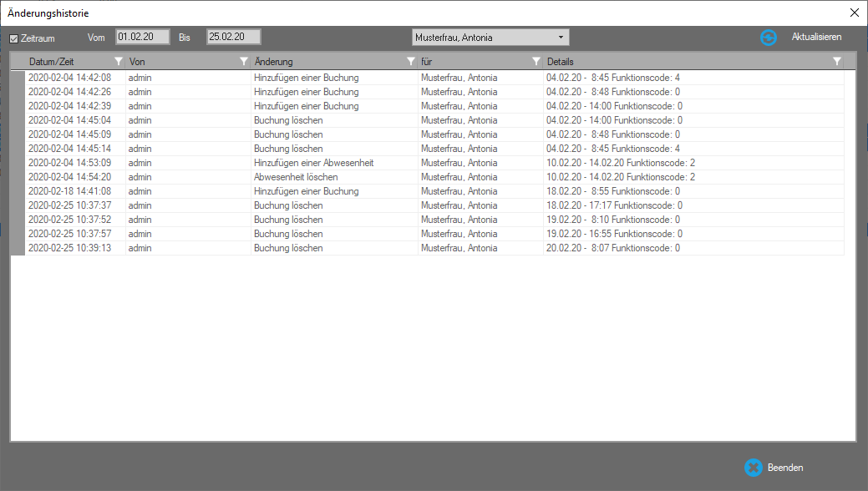The width and height of the screenshot is (868, 491).
Task: Close the Änderungshistorie window
Action: (853, 13)
